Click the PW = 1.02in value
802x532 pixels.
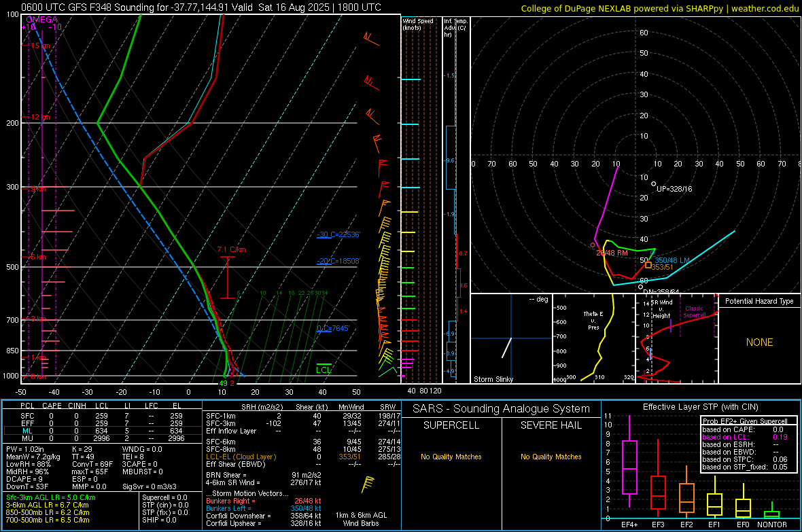25,449
